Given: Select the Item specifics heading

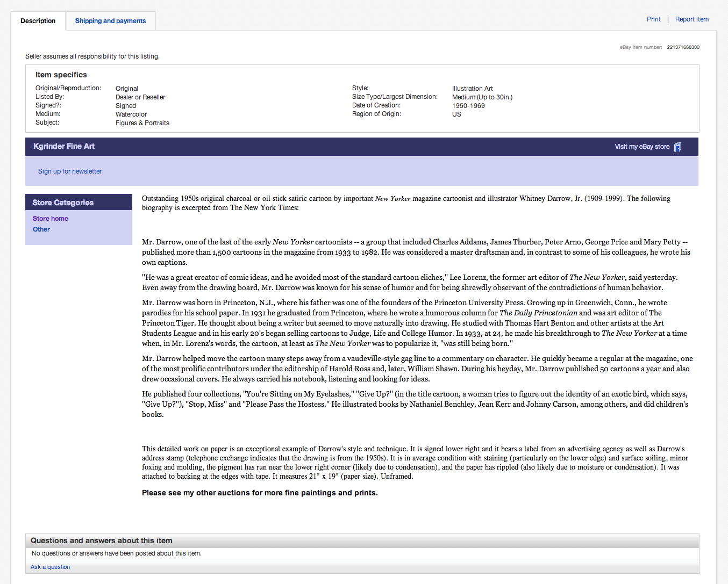Looking at the screenshot, I should [61, 75].
